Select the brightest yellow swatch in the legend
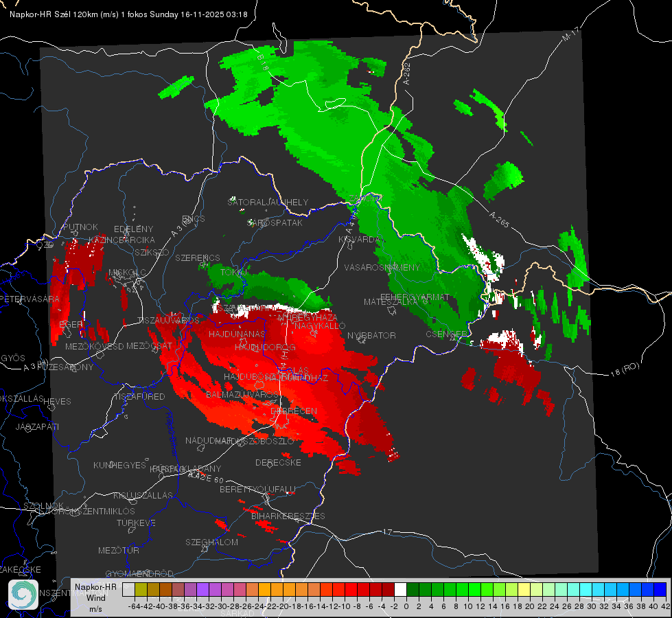 [524, 589]
